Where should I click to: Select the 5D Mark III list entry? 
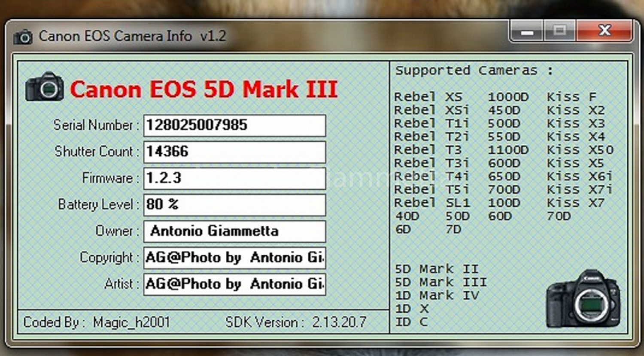[439, 282]
